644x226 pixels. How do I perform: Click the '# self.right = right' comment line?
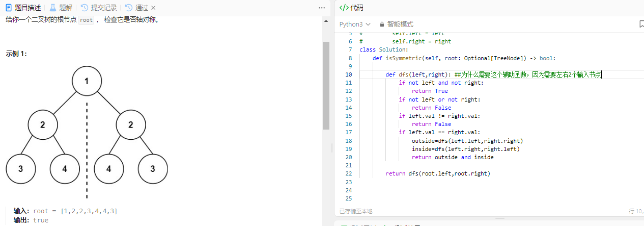pos(405,41)
